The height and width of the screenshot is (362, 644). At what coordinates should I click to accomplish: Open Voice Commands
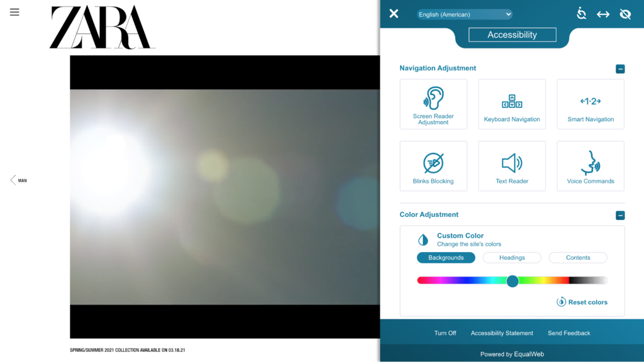click(590, 165)
